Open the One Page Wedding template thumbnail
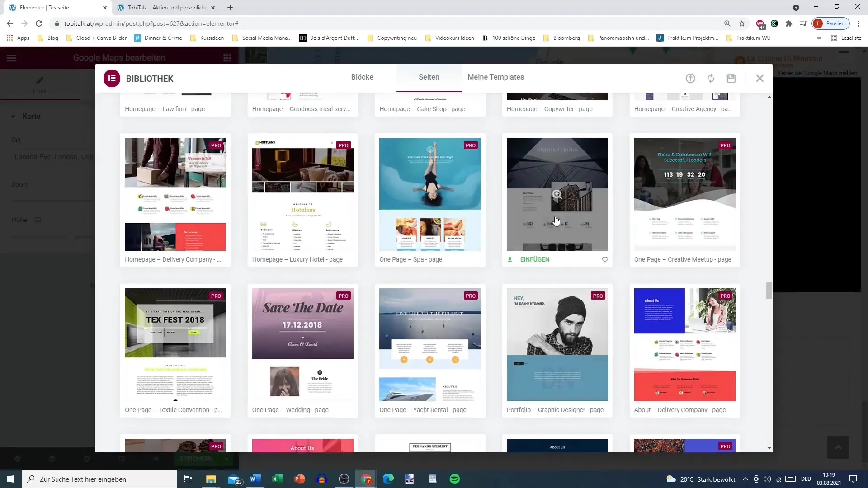This screenshot has height=488, width=868. [x=303, y=345]
